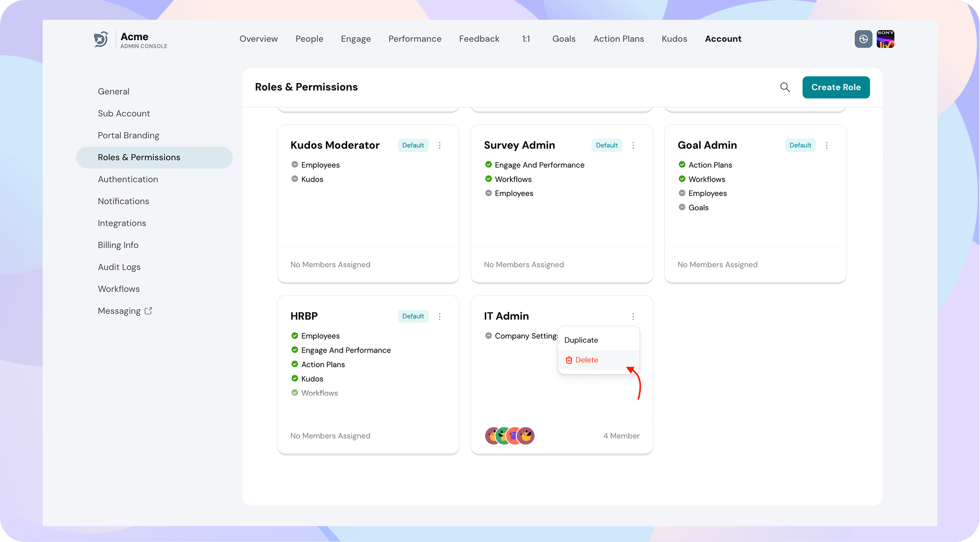Click Employees permission in Survey Admin card

click(514, 193)
